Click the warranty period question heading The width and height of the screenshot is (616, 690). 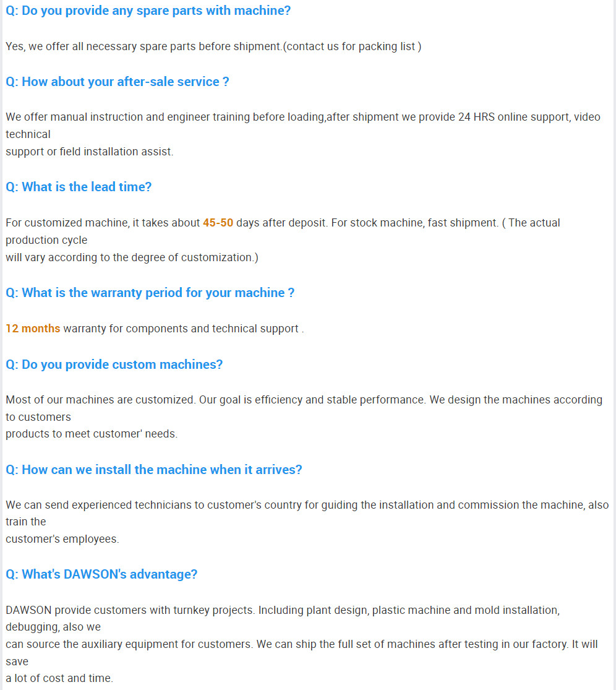[x=150, y=293]
